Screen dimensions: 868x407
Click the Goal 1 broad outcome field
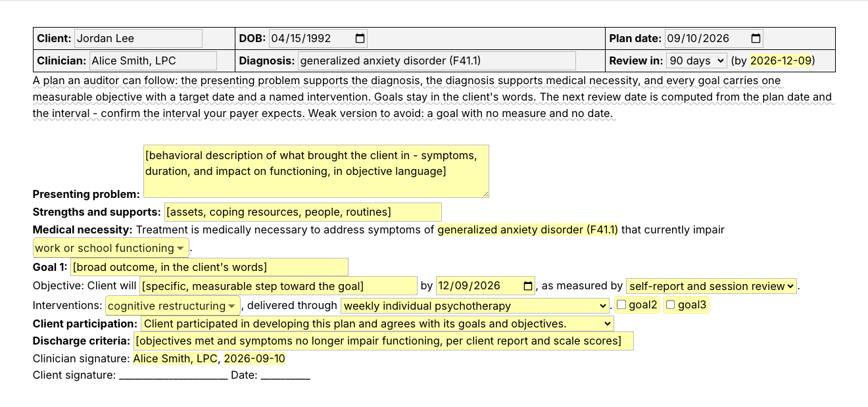point(209,267)
